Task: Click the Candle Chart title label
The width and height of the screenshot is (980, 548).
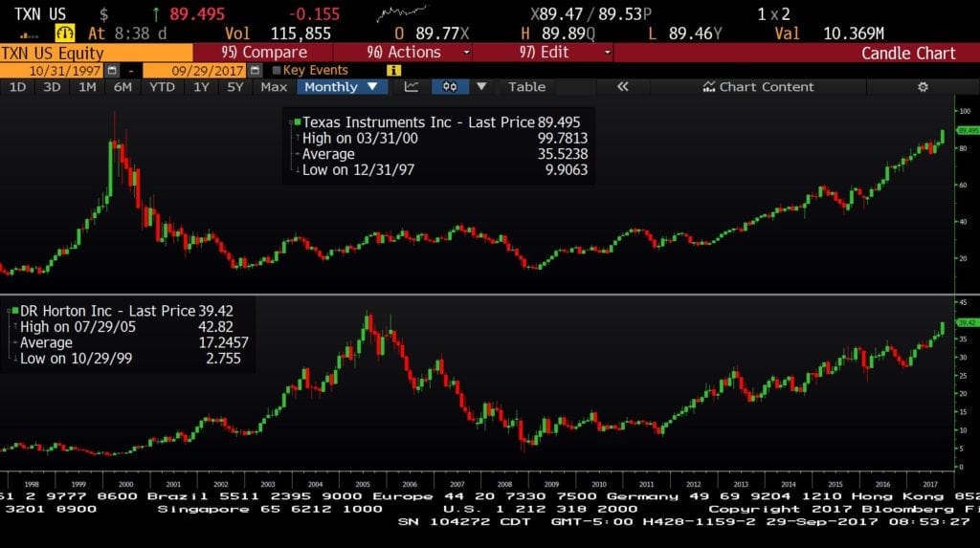Action: click(x=908, y=54)
